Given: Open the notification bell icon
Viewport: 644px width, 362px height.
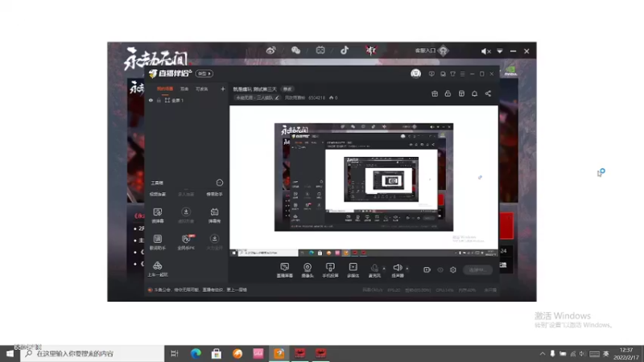Looking at the screenshot, I should tap(474, 93).
